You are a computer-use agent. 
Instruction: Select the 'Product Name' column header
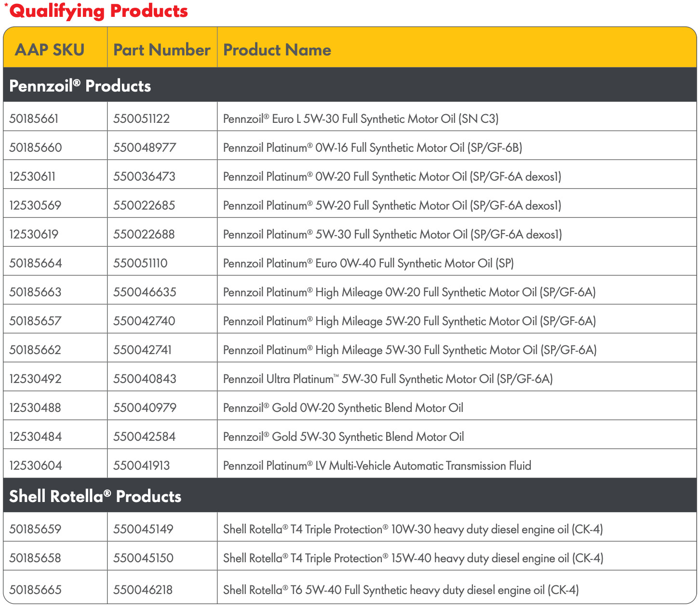click(277, 50)
